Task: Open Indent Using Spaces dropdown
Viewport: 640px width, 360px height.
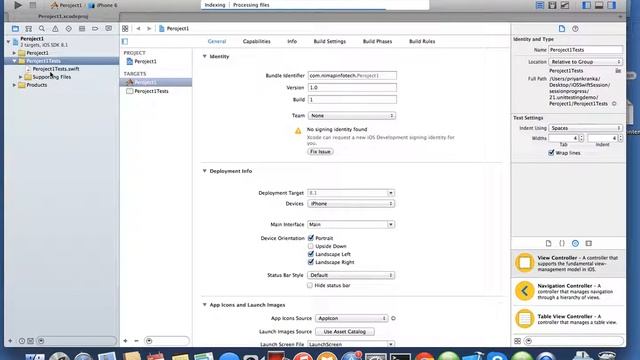Action: tap(585, 128)
